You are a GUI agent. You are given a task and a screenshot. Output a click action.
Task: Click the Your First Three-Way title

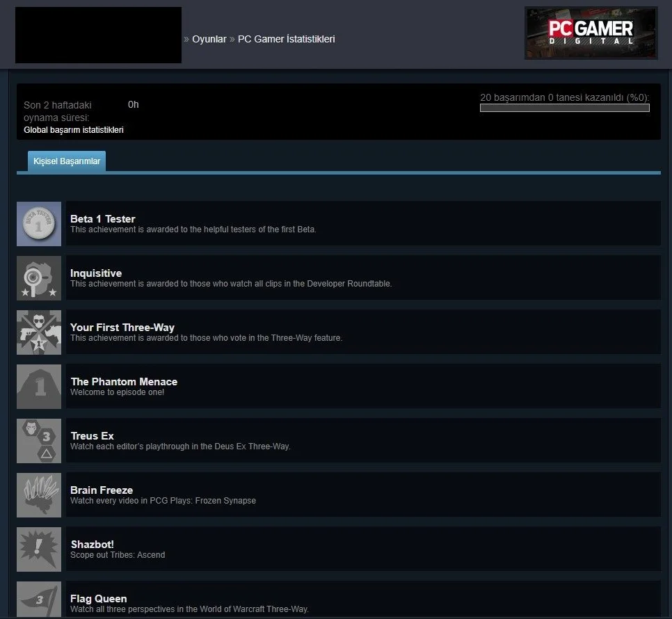122,328
